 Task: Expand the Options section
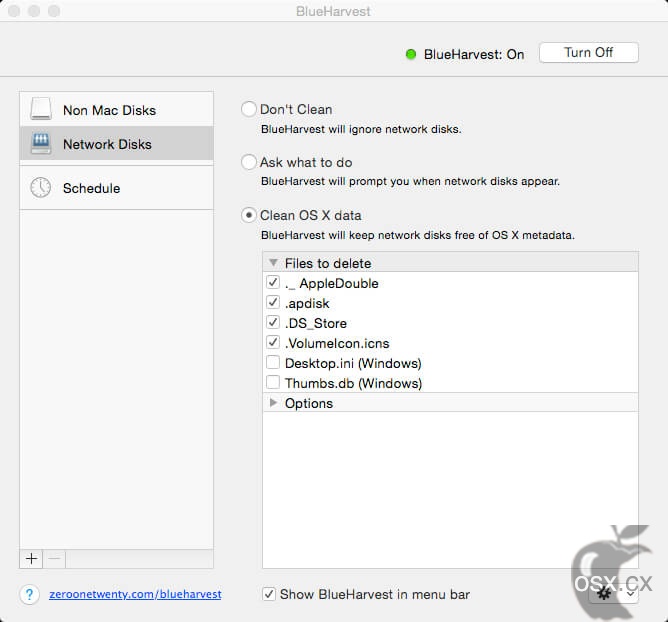click(274, 403)
